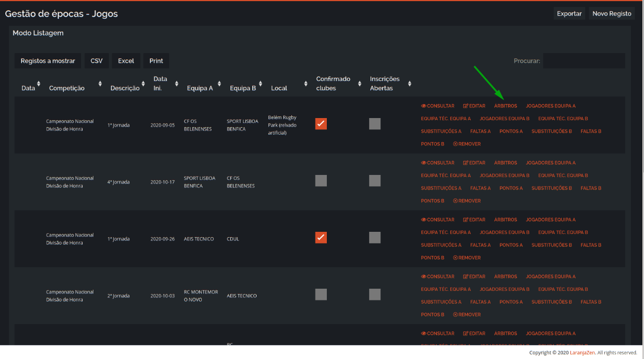This screenshot has width=644, height=359.
Task: Select CDUL team cell
Action: [233, 239]
